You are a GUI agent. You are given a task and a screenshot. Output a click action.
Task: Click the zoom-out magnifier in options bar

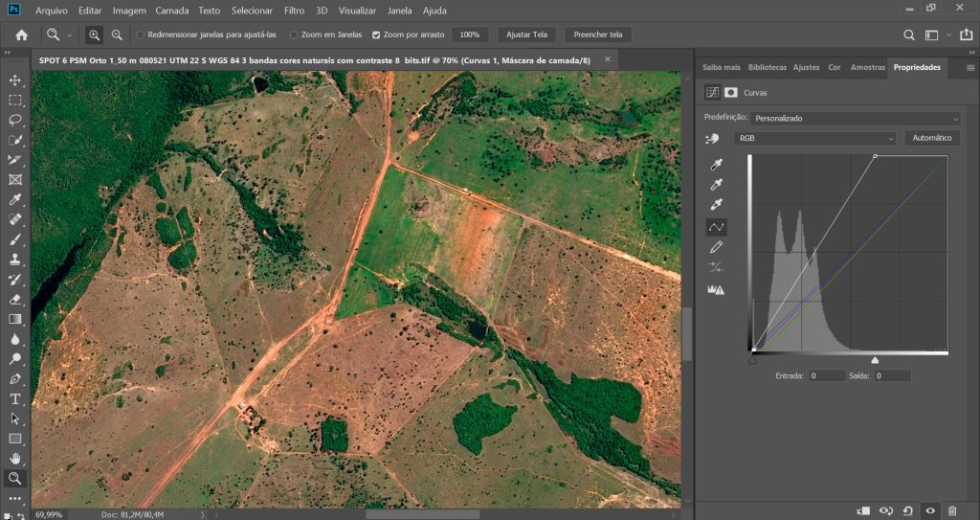117,34
